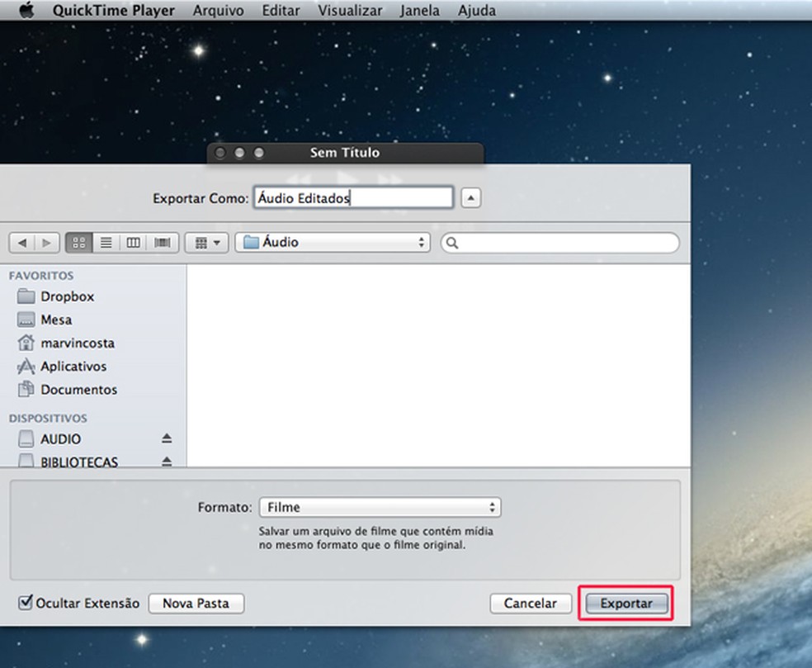
Task: Open the Editar menu
Action: click(x=281, y=11)
